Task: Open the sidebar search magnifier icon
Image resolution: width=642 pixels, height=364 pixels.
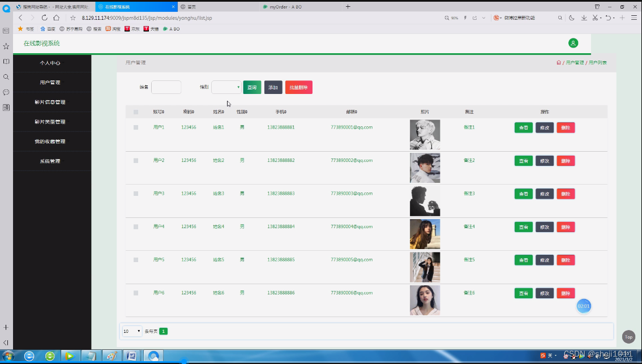Action: click(6, 77)
